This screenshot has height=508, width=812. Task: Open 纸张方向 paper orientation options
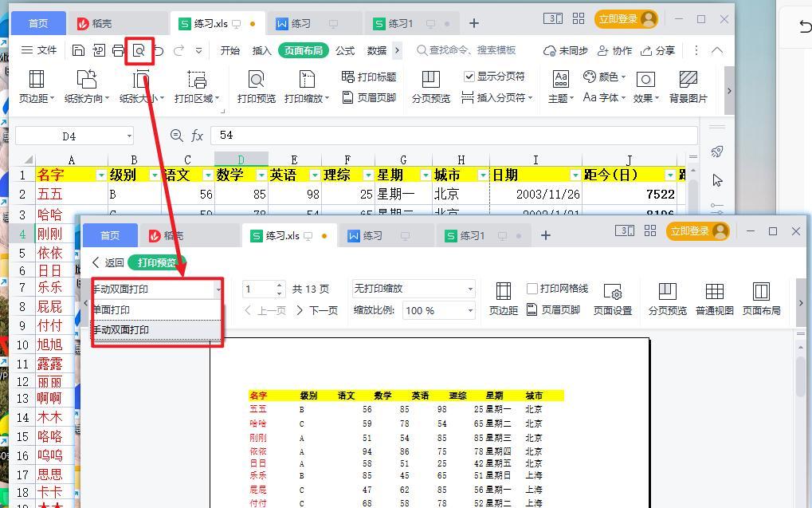(x=87, y=87)
